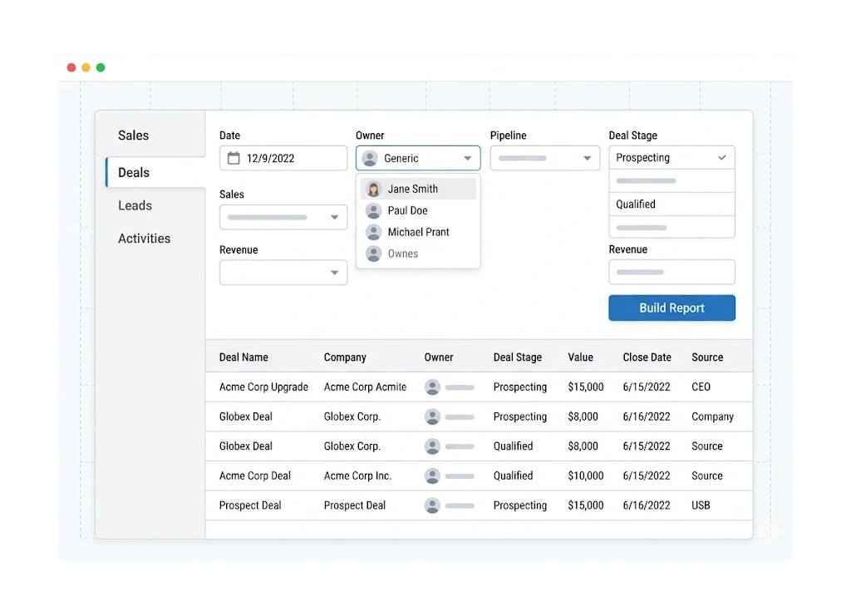851x616 pixels.
Task: Click the Generic owner avatar icon
Action: click(370, 158)
